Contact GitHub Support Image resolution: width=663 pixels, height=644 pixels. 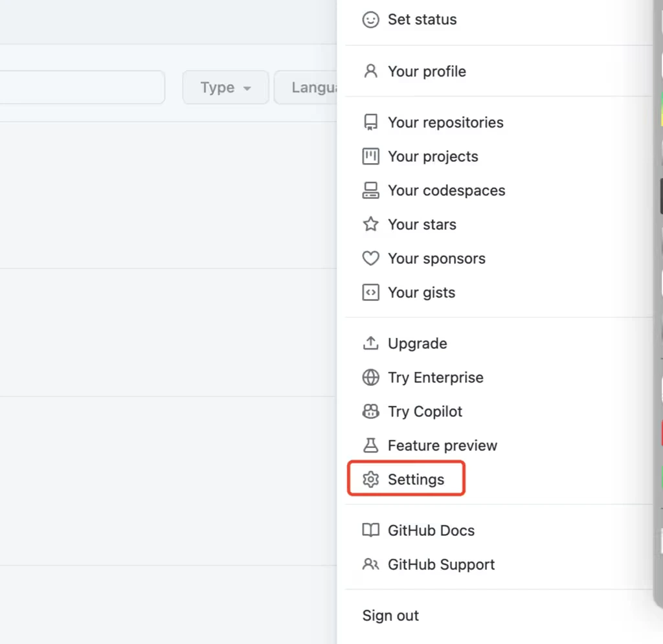tap(441, 564)
